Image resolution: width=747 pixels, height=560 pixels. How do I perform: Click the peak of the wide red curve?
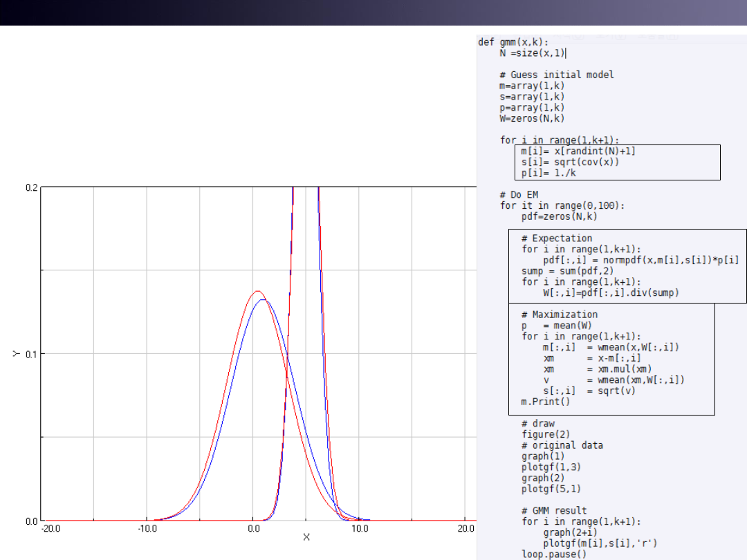(257, 291)
